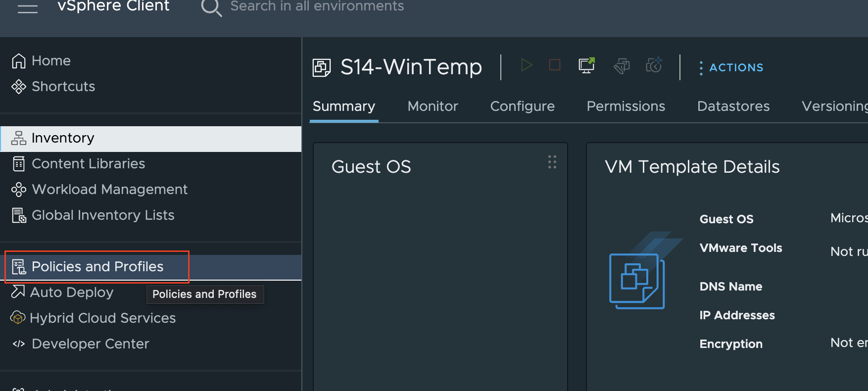Viewport: 868px width, 391px height.
Task: Click the Inventory hierarchy icon
Action: (19, 138)
